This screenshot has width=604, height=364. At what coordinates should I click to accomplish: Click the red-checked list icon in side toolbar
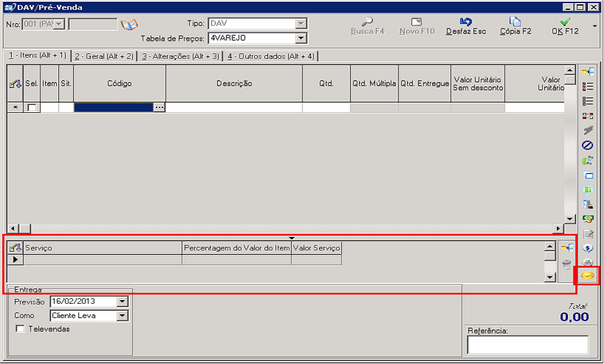click(587, 87)
